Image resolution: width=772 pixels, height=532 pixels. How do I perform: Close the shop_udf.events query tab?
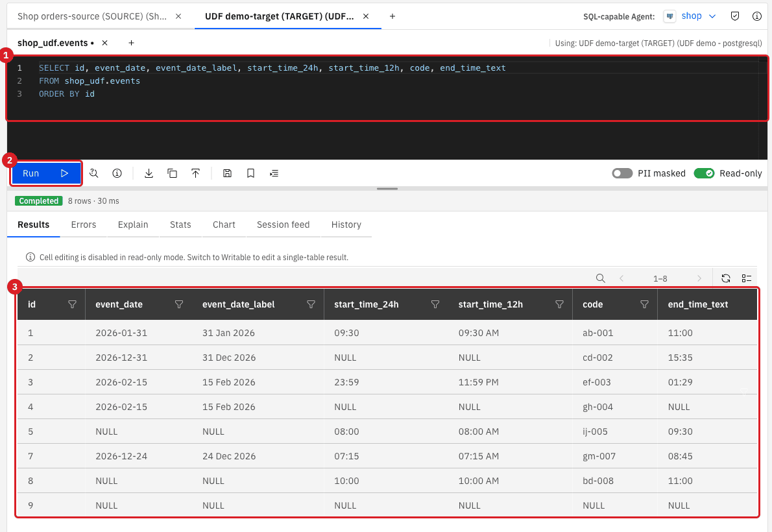(x=105, y=43)
